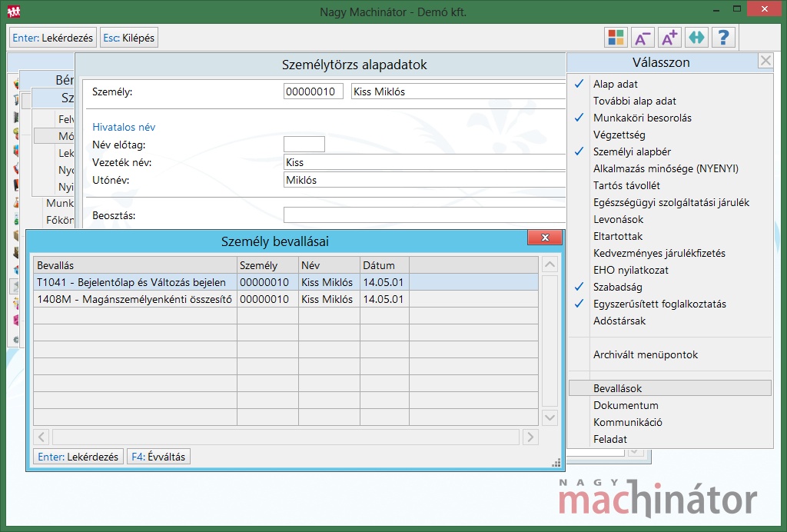This screenshot has height=532, width=787.
Task: Click the Név előtag input field
Action: coord(304,145)
